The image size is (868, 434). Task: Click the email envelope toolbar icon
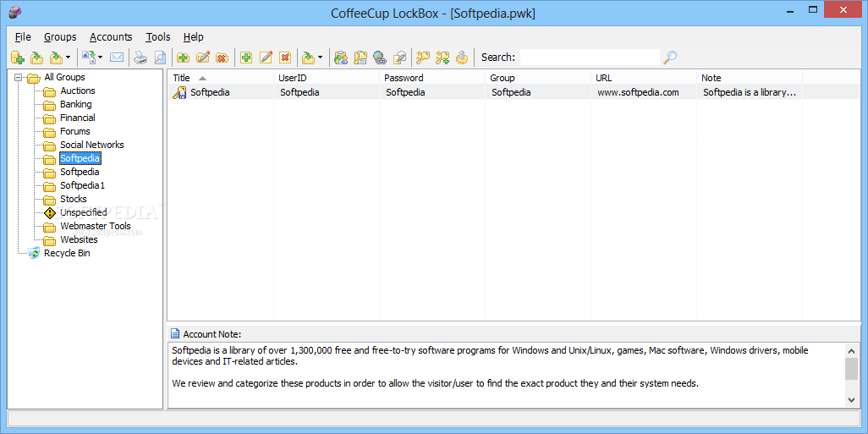[116, 57]
